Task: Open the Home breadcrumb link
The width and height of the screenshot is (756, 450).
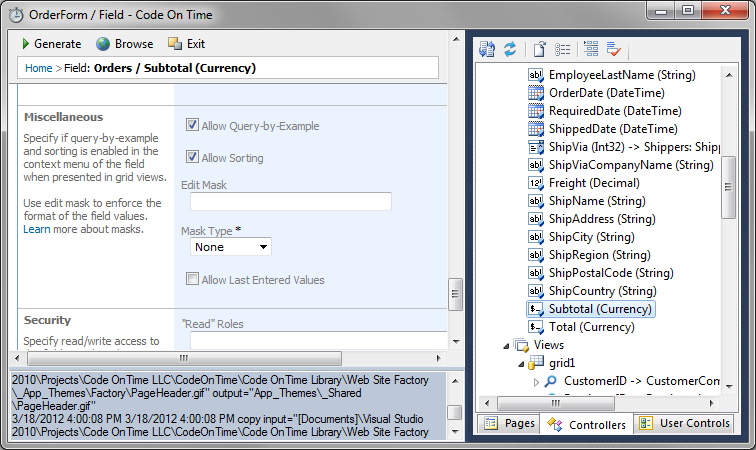Action: pyautogui.click(x=39, y=68)
